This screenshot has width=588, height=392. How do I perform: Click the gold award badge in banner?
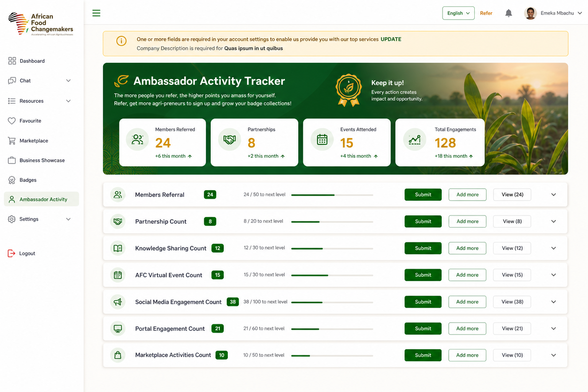click(349, 90)
